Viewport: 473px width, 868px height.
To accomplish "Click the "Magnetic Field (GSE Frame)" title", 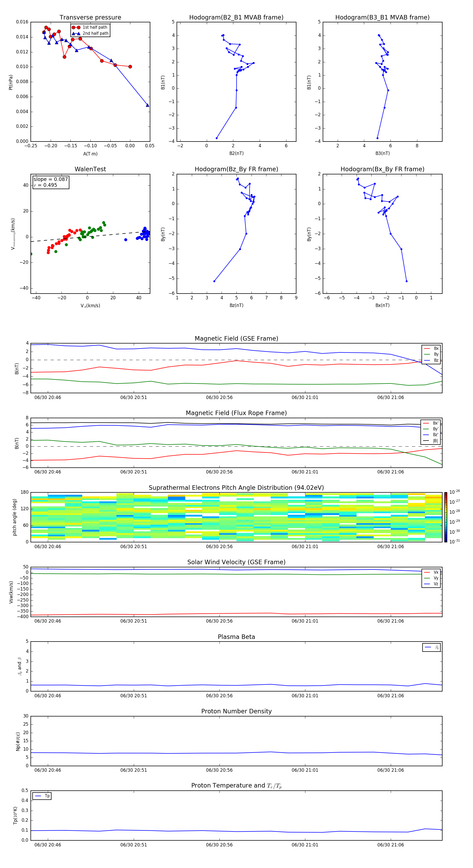I will (x=236, y=339).
